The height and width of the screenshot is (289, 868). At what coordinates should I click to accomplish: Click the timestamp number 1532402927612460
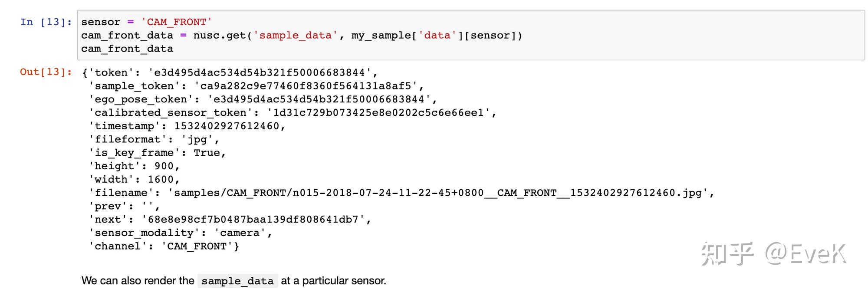pos(227,126)
